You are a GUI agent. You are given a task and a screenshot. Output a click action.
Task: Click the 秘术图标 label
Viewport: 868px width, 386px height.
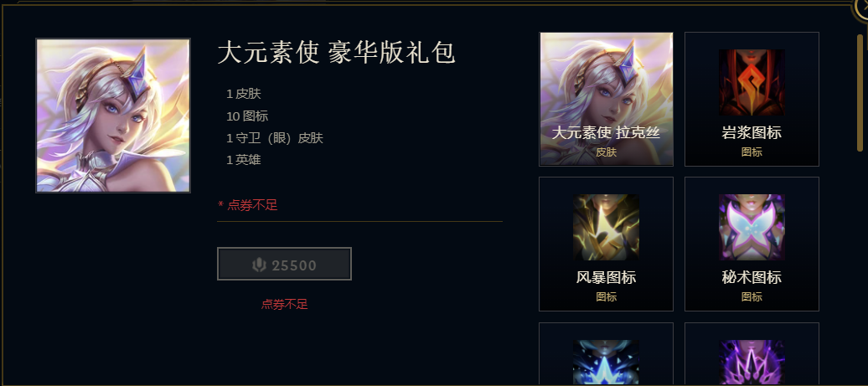[x=752, y=277]
